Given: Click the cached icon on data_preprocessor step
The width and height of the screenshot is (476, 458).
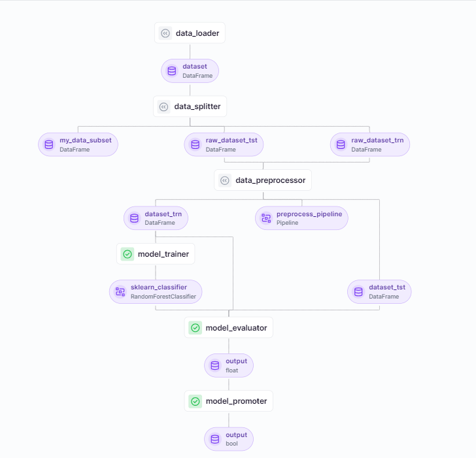Looking at the screenshot, I should click(x=225, y=180).
